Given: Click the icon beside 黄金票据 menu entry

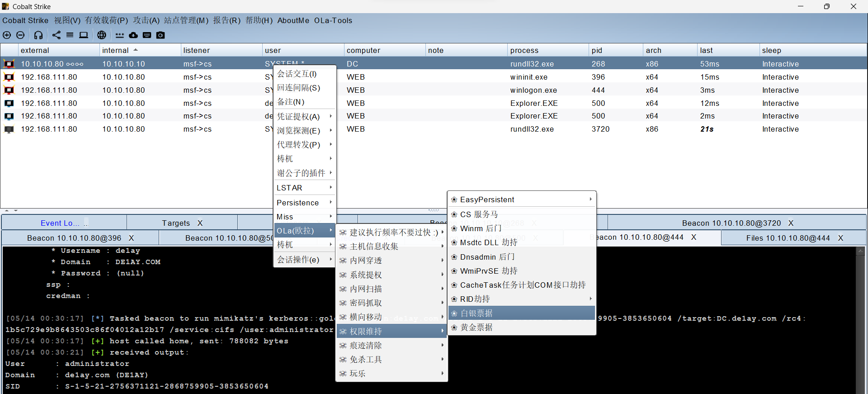Looking at the screenshot, I should [x=454, y=328].
